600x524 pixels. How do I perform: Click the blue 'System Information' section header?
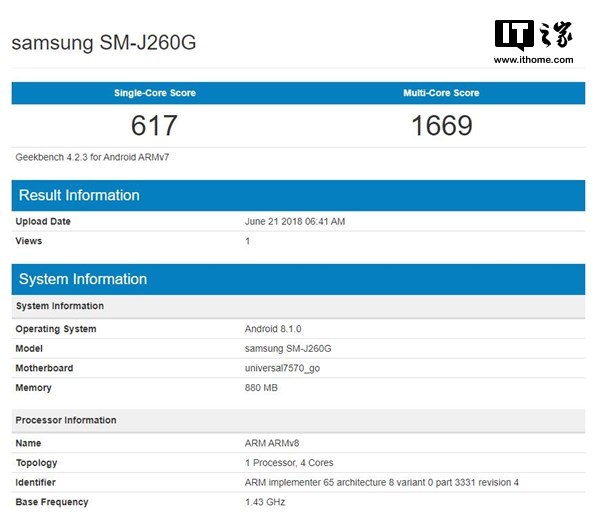(x=298, y=279)
